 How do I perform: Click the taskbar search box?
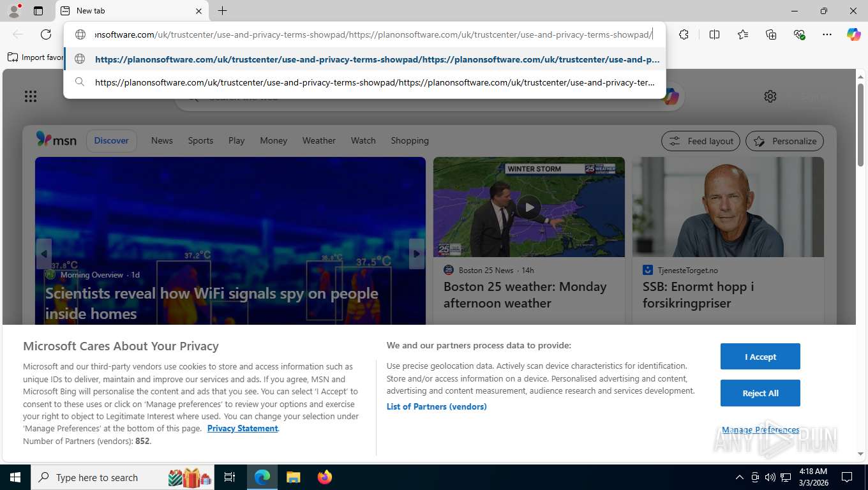click(x=124, y=477)
